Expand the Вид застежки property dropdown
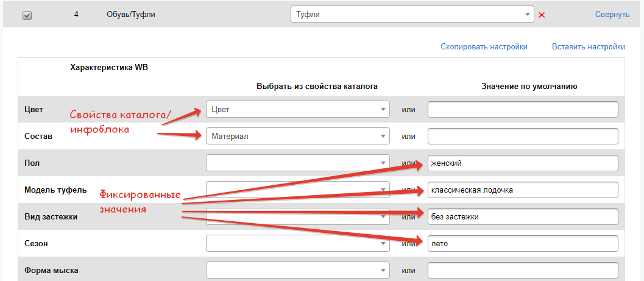644x281 pixels. [297, 216]
